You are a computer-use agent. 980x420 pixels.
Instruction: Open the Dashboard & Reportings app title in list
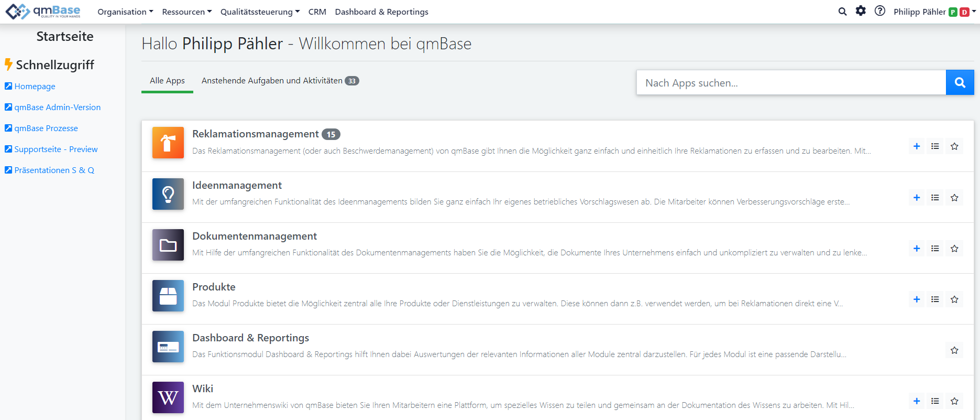[x=250, y=338]
